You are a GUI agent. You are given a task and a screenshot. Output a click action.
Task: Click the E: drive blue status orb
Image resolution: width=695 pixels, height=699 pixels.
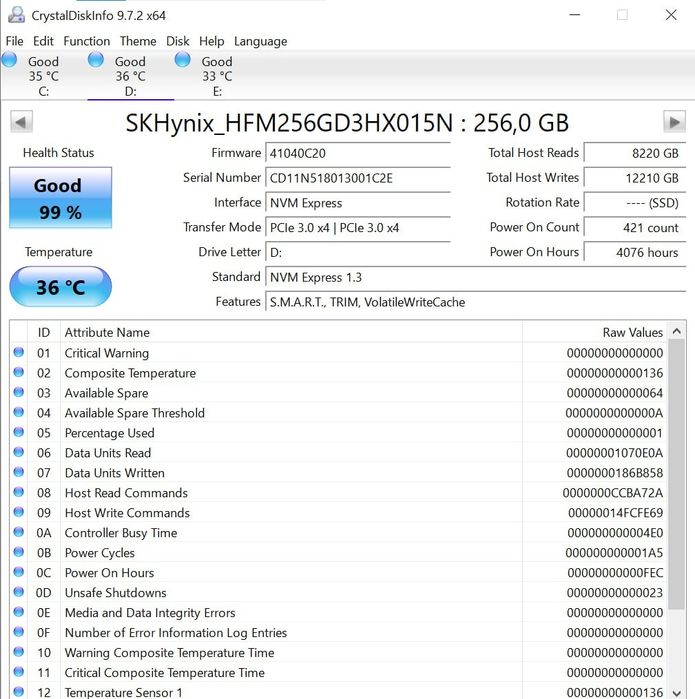(x=182, y=60)
